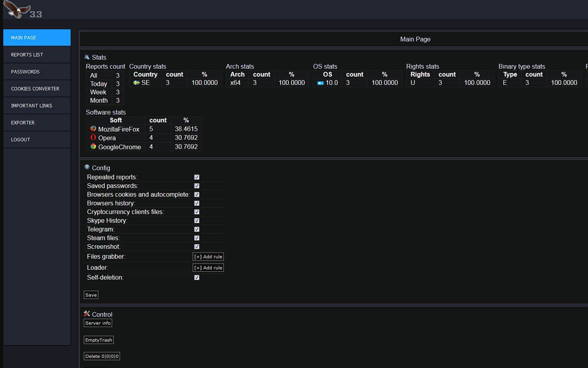Click the 'Week' reports count row
Image resolution: width=588 pixels, height=368 pixels.
105,92
